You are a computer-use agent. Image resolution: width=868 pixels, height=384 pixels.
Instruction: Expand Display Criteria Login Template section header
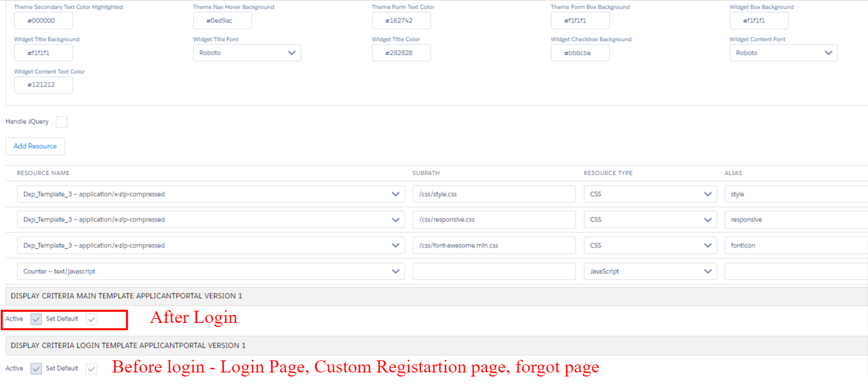pyautogui.click(x=128, y=345)
